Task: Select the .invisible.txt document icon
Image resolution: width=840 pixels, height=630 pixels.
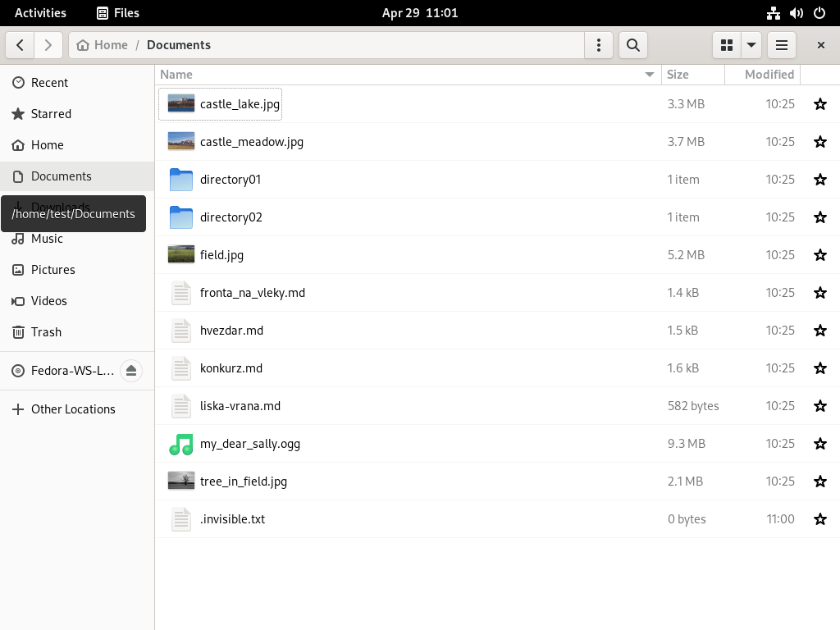Action: tap(181, 519)
